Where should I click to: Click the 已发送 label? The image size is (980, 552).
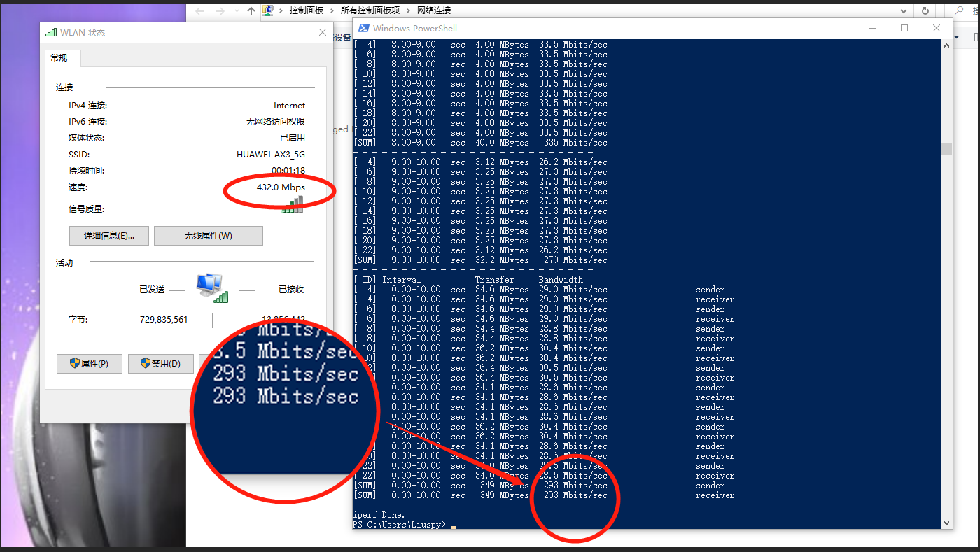(x=152, y=290)
